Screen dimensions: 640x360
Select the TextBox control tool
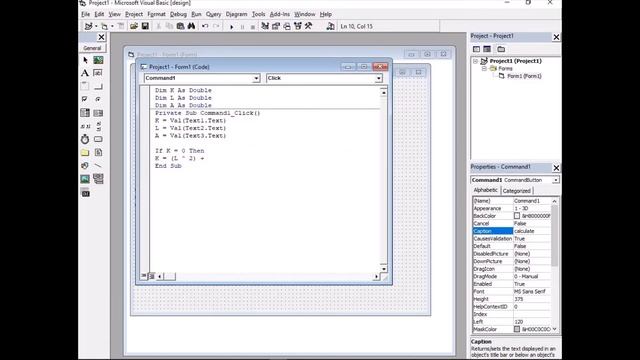pos(98,73)
